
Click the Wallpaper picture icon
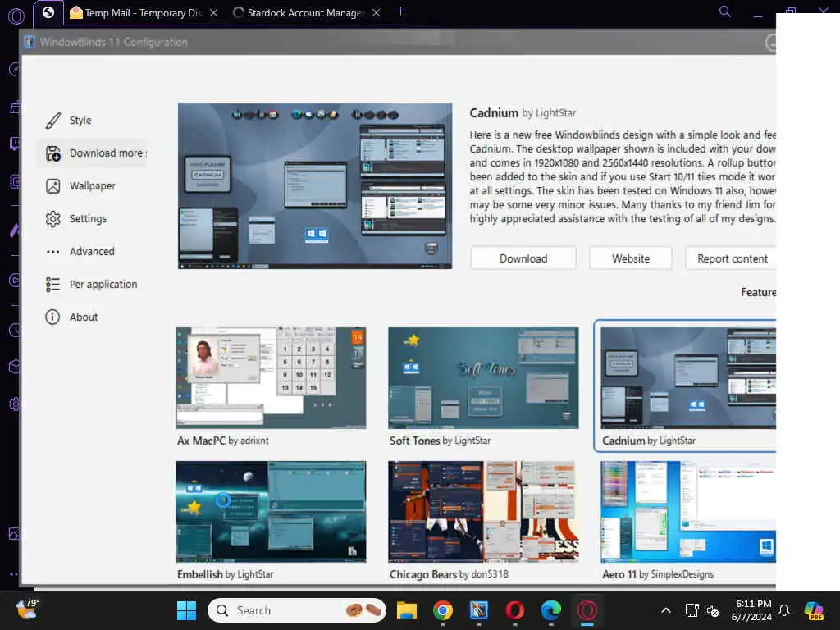pyautogui.click(x=53, y=186)
